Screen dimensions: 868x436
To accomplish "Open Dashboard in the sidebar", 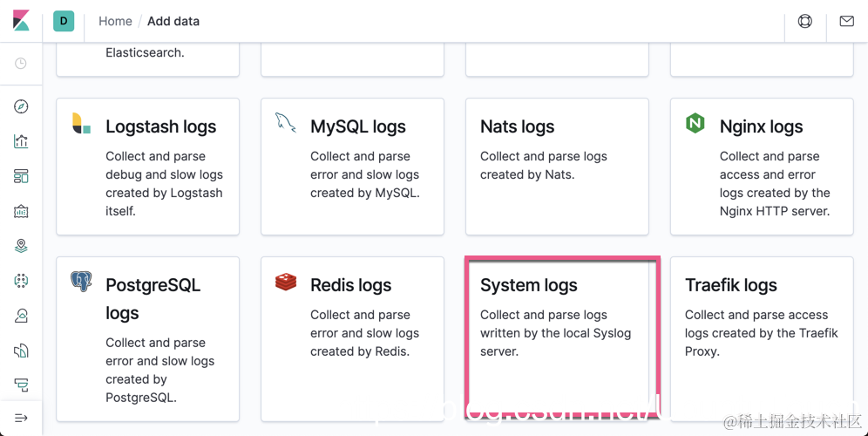I will (21, 176).
